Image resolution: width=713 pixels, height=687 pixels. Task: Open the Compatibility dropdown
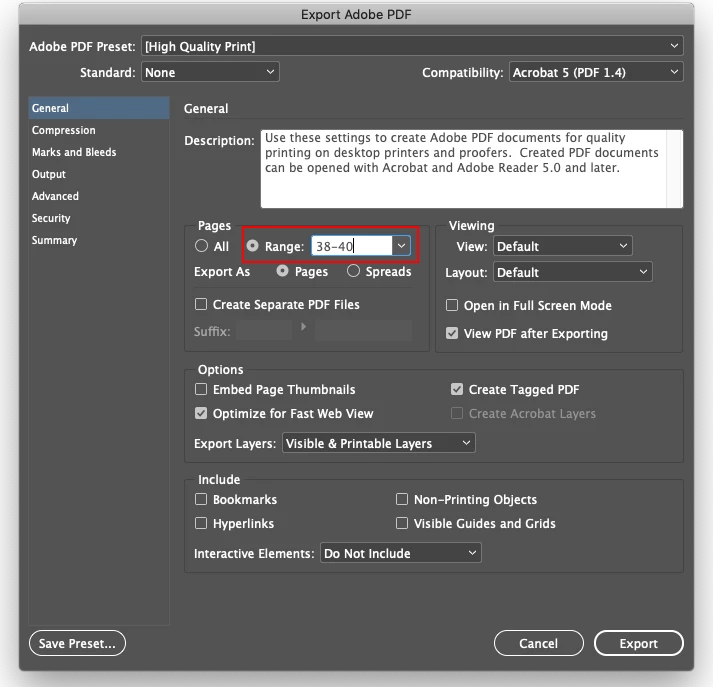596,72
